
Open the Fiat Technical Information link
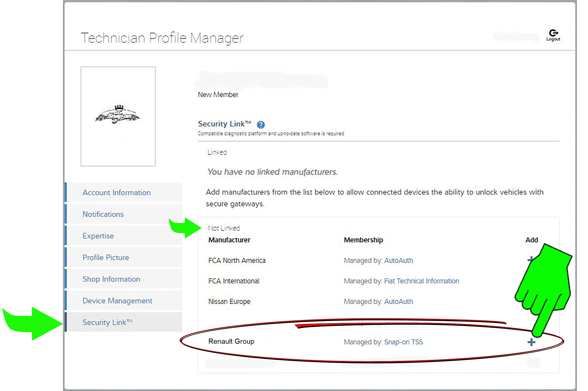click(x=421, y=281)
